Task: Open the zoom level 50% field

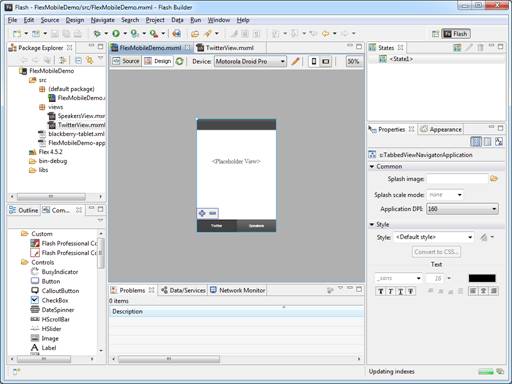Action: (x=353, y=61)
